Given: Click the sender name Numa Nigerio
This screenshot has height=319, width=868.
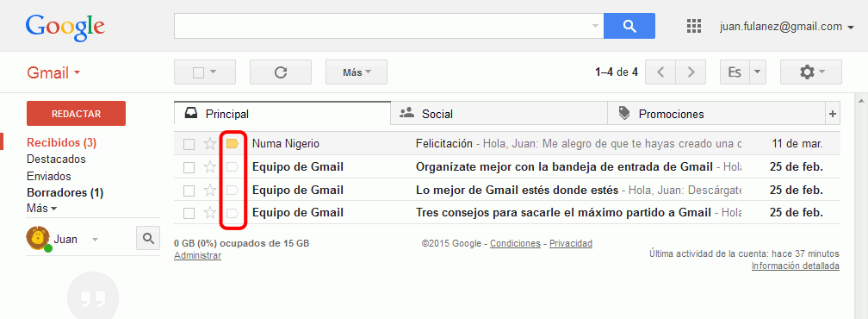Looking at the screenshot, I should point(286,144).
